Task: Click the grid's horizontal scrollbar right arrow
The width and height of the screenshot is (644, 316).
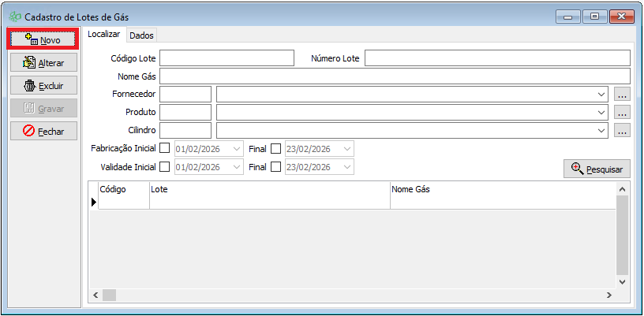Action: [x=608, y=295]
